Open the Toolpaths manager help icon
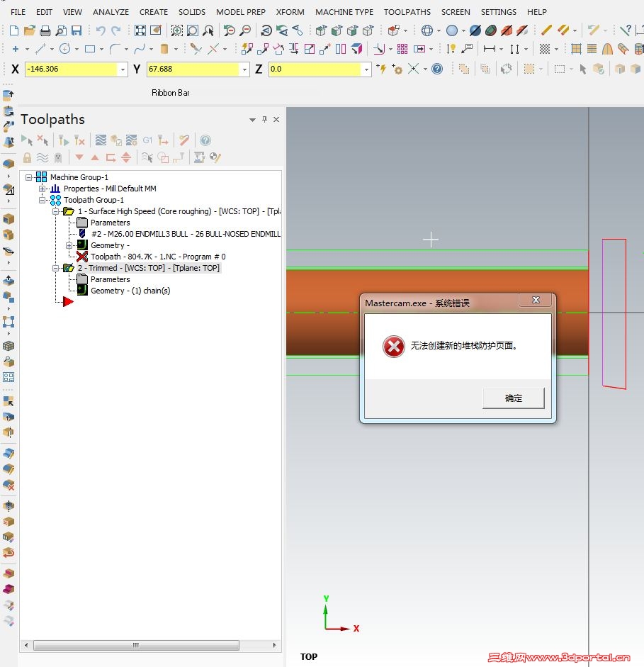This screenshot has width=644, height=667. 205,140
